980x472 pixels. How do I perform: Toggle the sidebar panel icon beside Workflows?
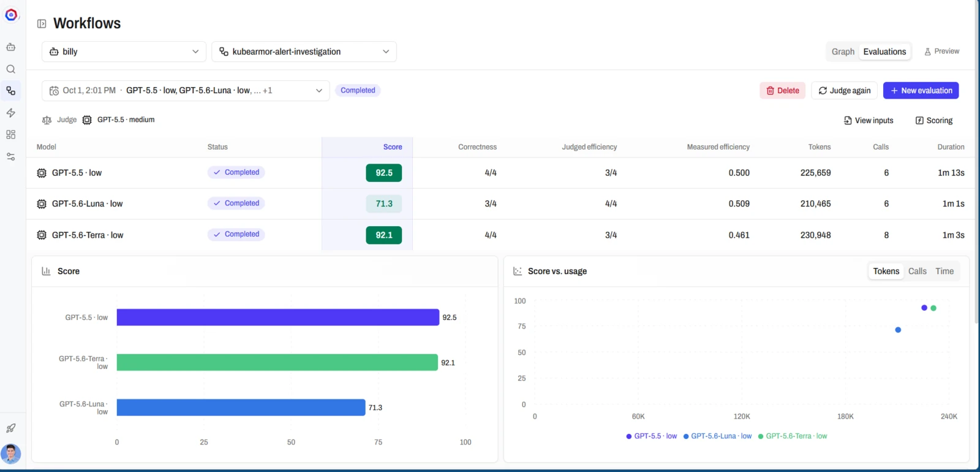[42, 24]
